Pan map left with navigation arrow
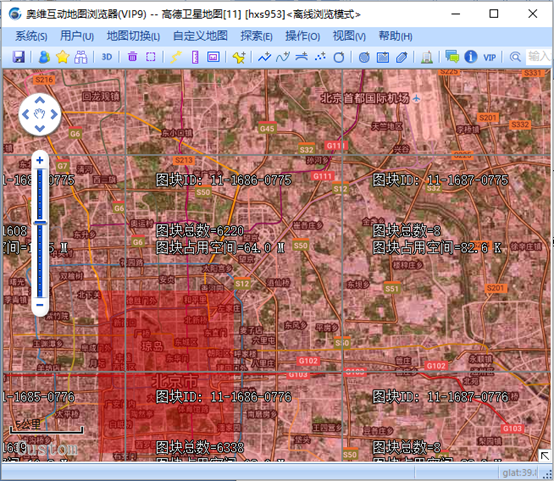The image size is (554, 481). pyautogui.click(x=25, y=114)
